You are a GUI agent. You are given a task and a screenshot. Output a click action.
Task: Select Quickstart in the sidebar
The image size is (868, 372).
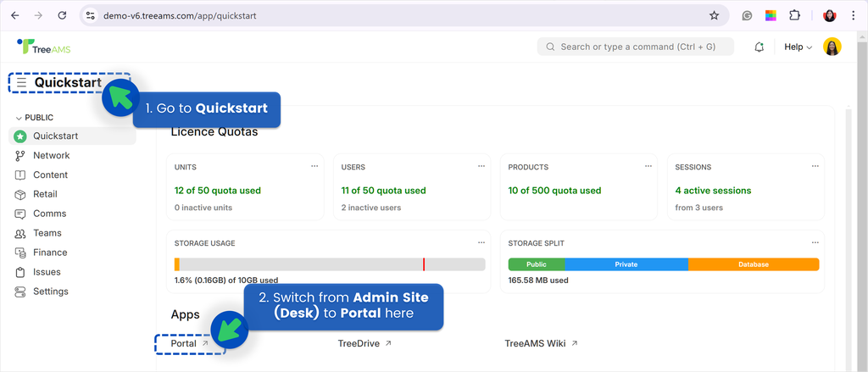(x=73, y=136)
